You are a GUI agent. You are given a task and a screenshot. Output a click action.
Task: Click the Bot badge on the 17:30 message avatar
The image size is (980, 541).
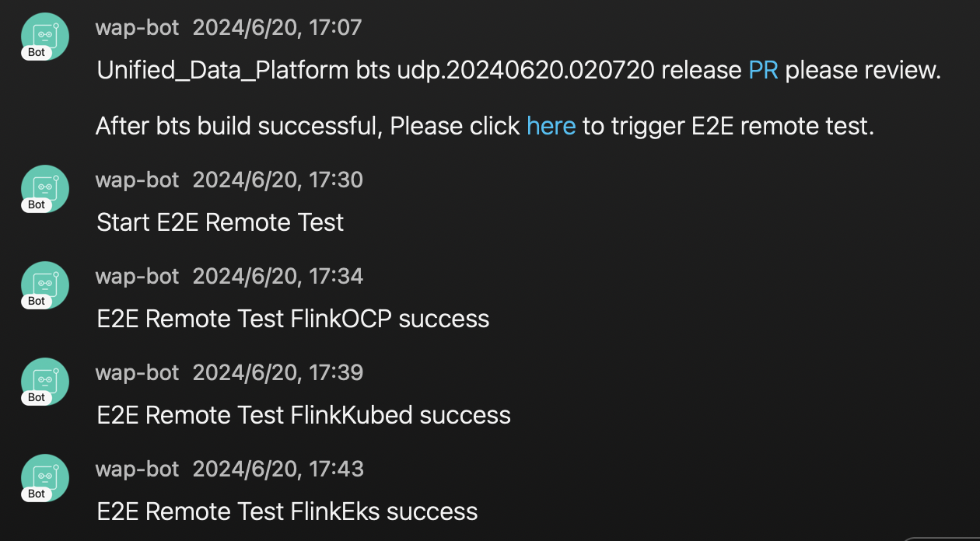[x=37, y=205]
